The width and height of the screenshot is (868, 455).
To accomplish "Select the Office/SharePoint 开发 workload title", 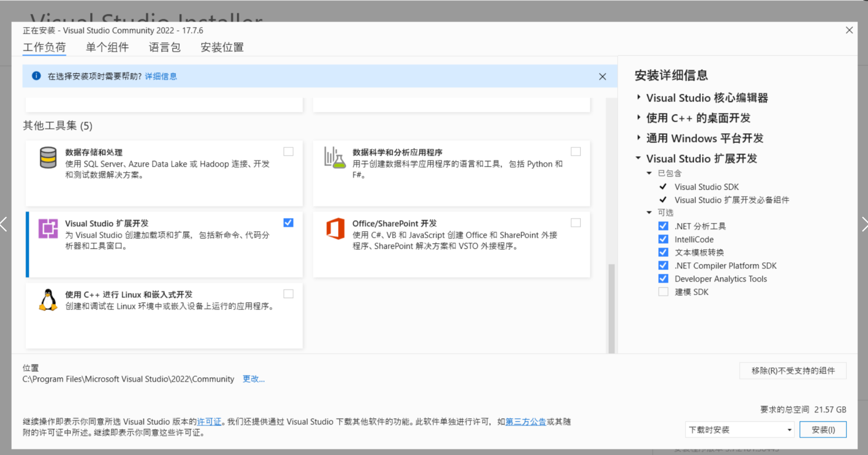I will click(x=395, y=223).
